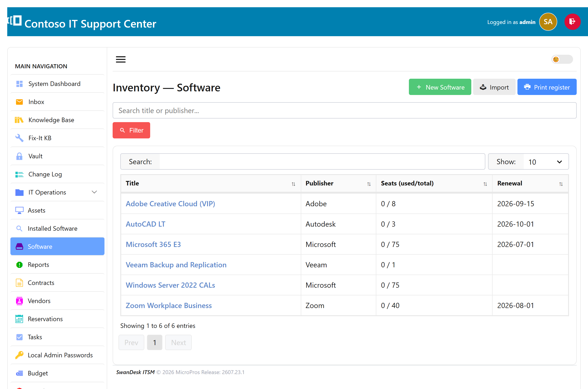This screenshot has height=389, width=588.
Task: Click the Vault padlock icon
Action: 19,156
